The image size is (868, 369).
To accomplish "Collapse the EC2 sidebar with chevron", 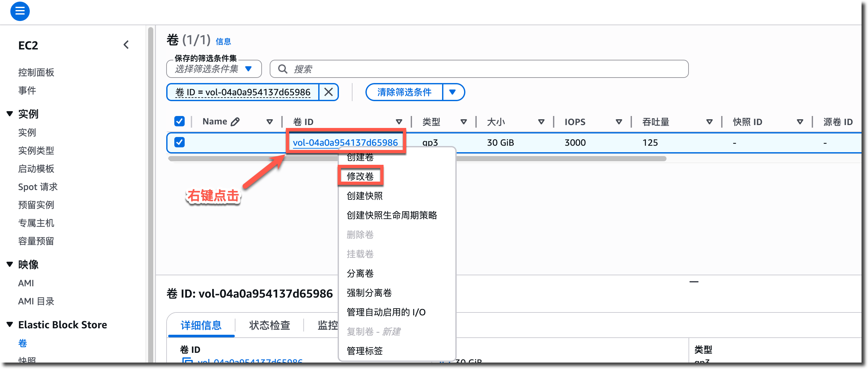I will coord(126,45).
